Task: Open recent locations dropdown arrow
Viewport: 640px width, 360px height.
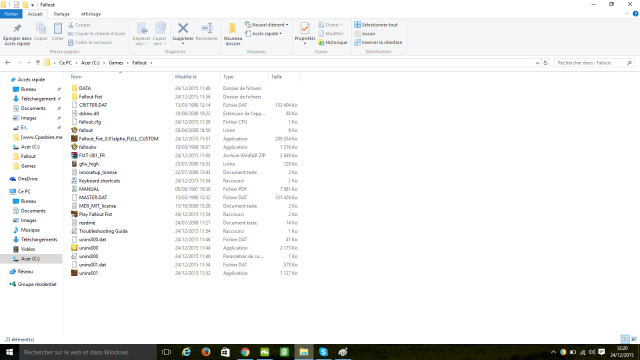Action: [x=29, y=63]
